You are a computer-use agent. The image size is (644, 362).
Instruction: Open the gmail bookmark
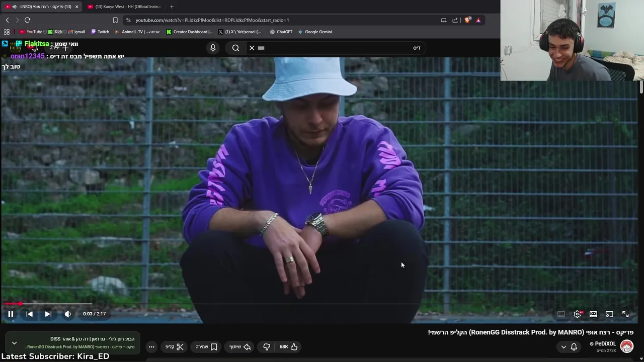pyautogui.click(x=76, y=32)
